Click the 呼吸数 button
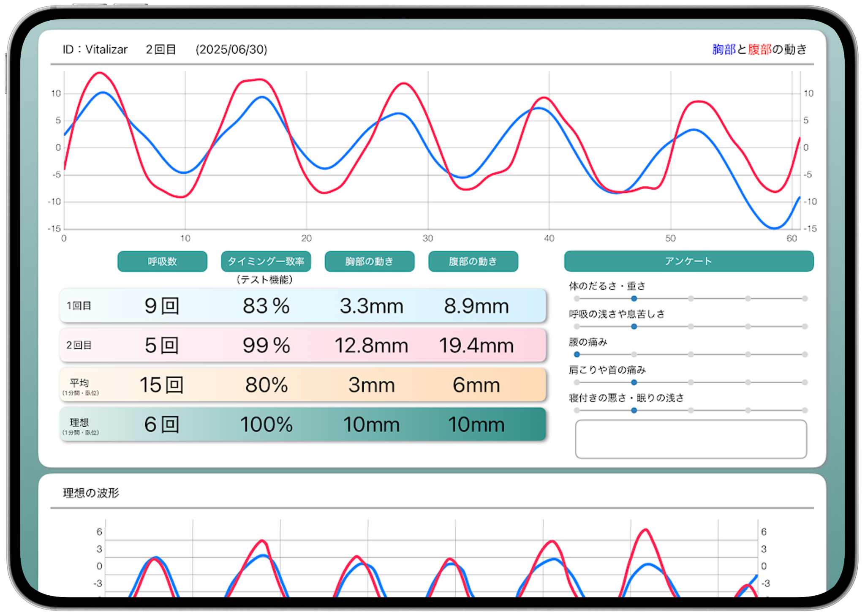The height and width of the screenshot is (616, 865). (x=162, y=262)
